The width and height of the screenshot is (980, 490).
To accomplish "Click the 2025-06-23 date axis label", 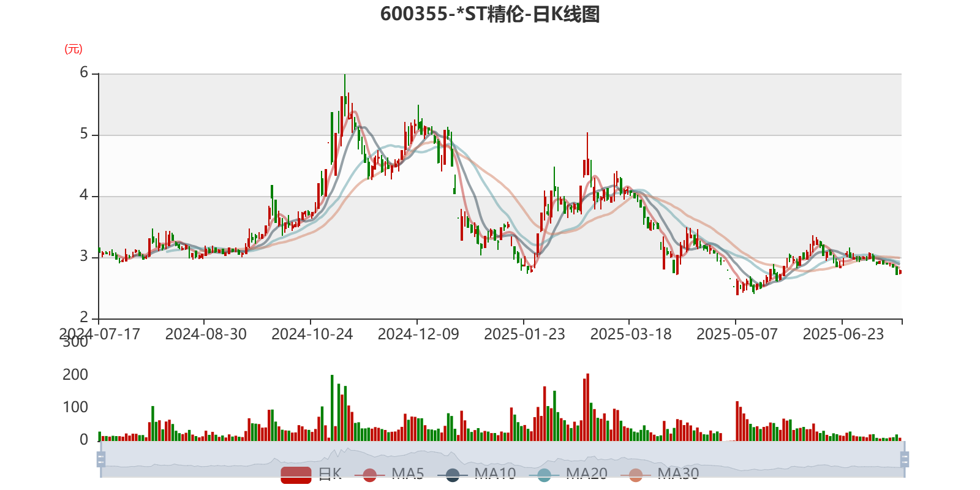I will (843, 334).
